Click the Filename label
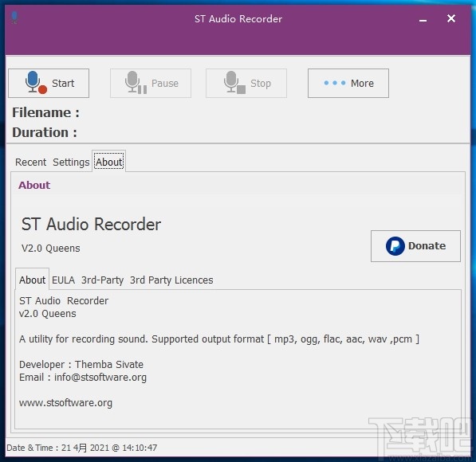476x462 pixels. pyautogui.click(x=45, y=112)
